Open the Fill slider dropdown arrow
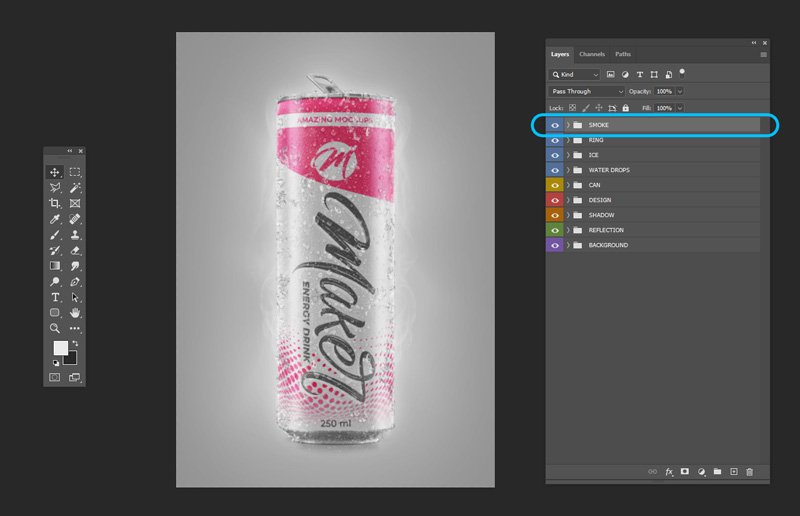 (x=680, y=108)
